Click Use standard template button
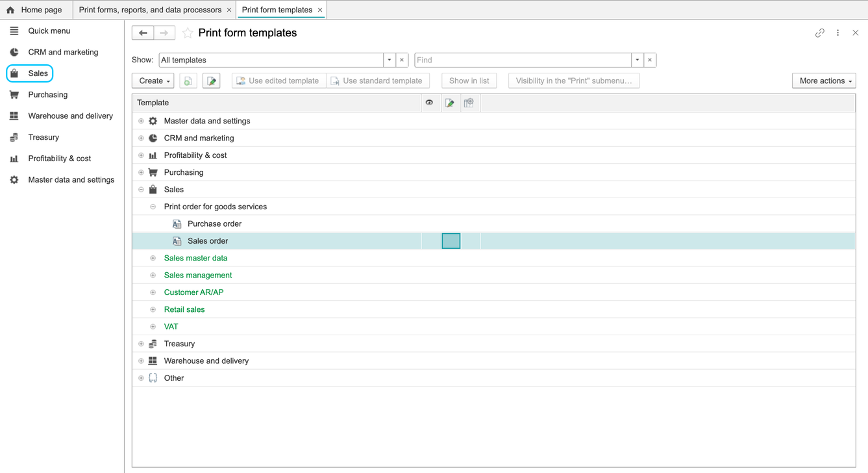 coord(378,81)
